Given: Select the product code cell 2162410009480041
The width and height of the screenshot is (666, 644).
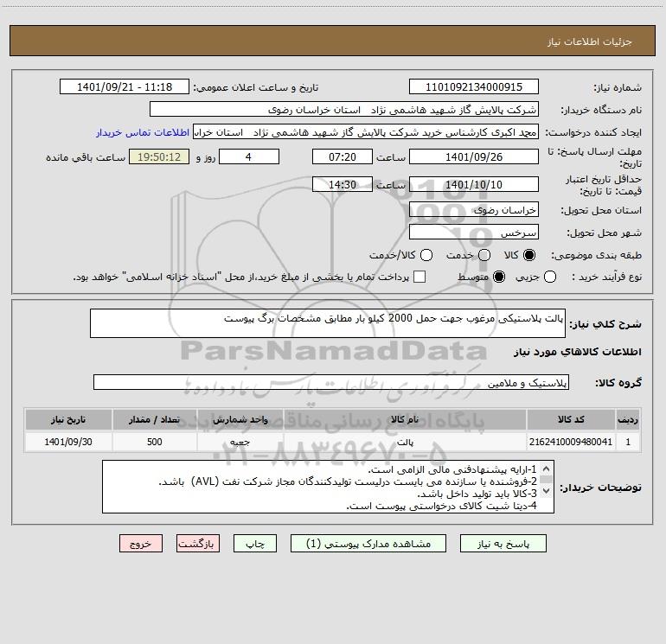Looking at the screenshot, I should point(580,442).
